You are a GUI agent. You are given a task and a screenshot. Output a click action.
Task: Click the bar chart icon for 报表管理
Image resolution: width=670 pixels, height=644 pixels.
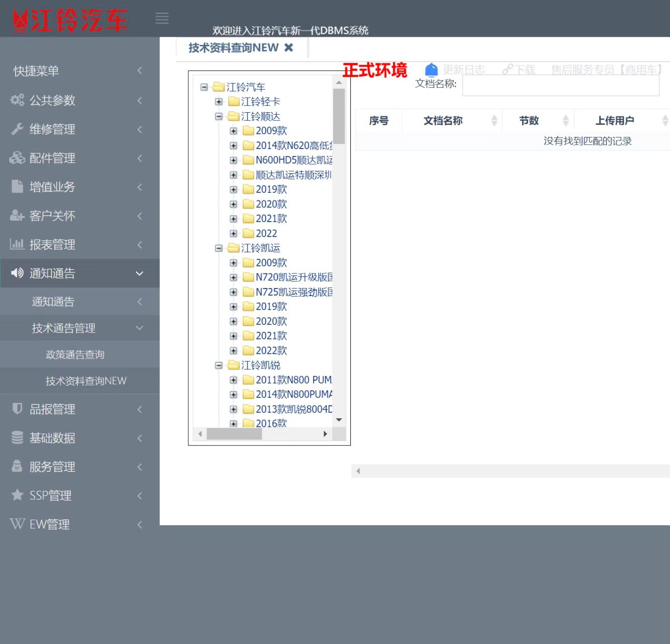[x=18, y=244]
